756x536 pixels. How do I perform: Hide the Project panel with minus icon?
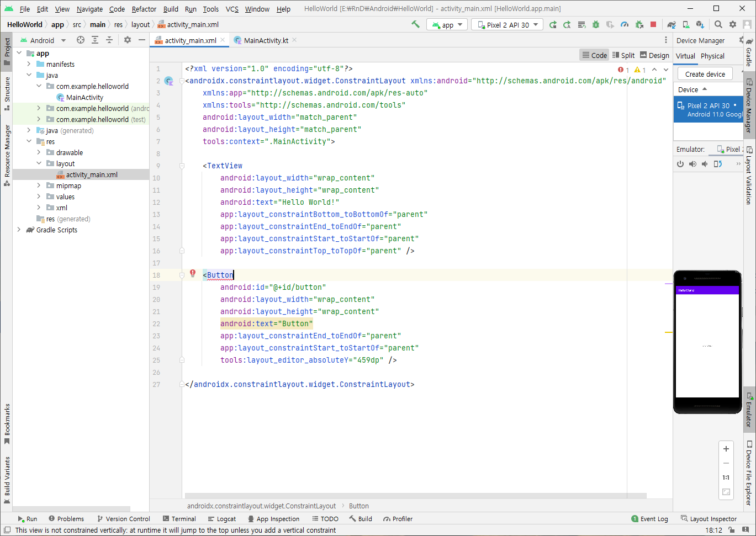[x=142, y=40]
